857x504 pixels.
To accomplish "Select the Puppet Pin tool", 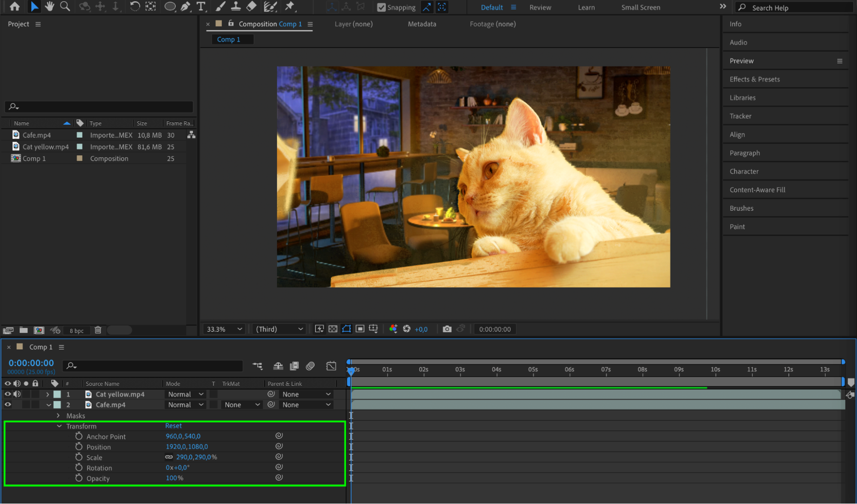I will coord(290,6).
